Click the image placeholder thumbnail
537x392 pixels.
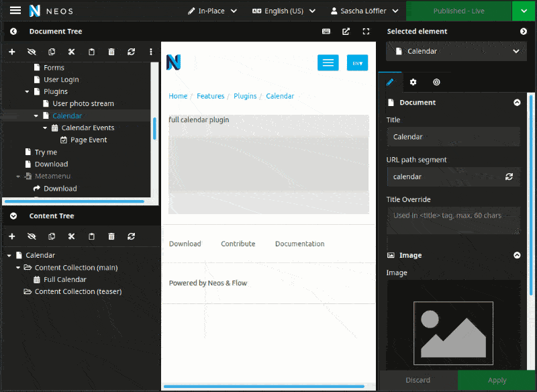(453, 333)
